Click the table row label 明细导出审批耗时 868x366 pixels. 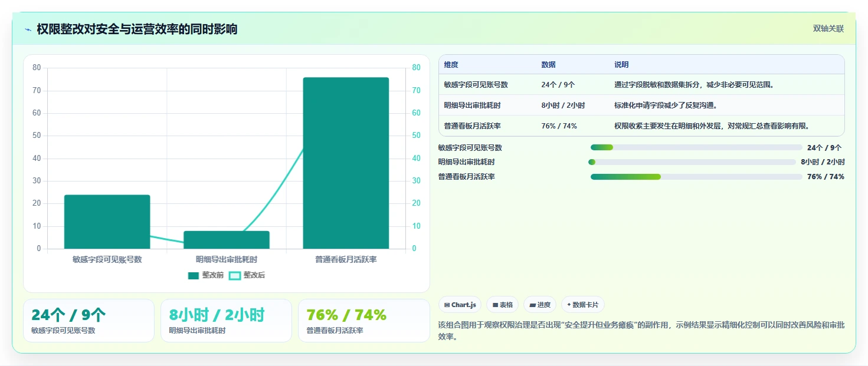tap(473, 105)
